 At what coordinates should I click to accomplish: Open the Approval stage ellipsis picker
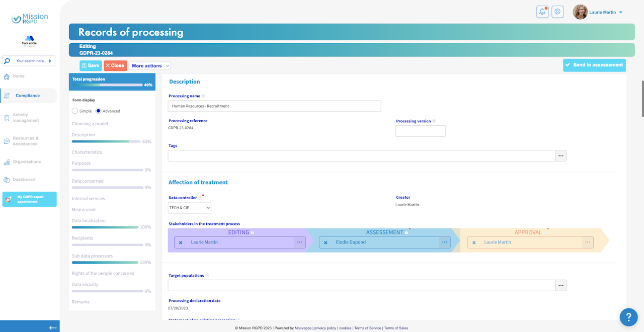(x=587, y=242)
